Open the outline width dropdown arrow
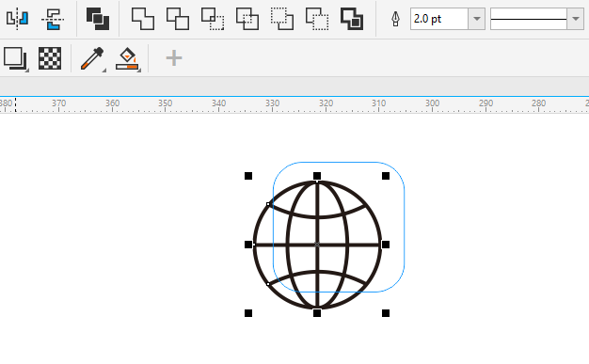This screenshot has width=589, height=364. pyautogui.click(x=477, y=19)
